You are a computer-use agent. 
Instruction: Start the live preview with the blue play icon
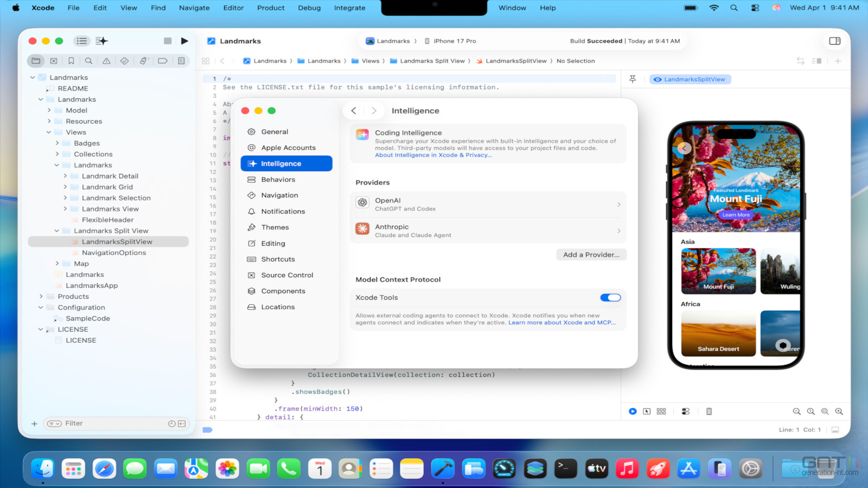coord(633,411)
